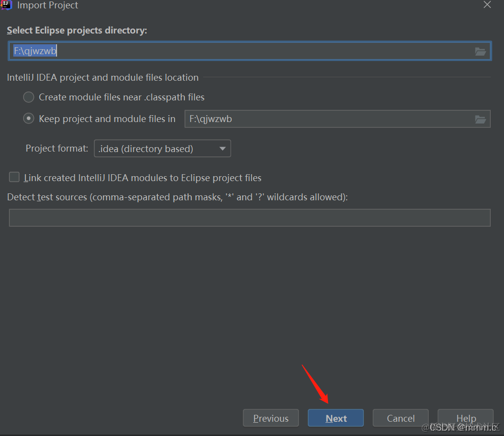The image size is (504, 436).
Task: Open Help for Import Project
Action: pos(466,418)
